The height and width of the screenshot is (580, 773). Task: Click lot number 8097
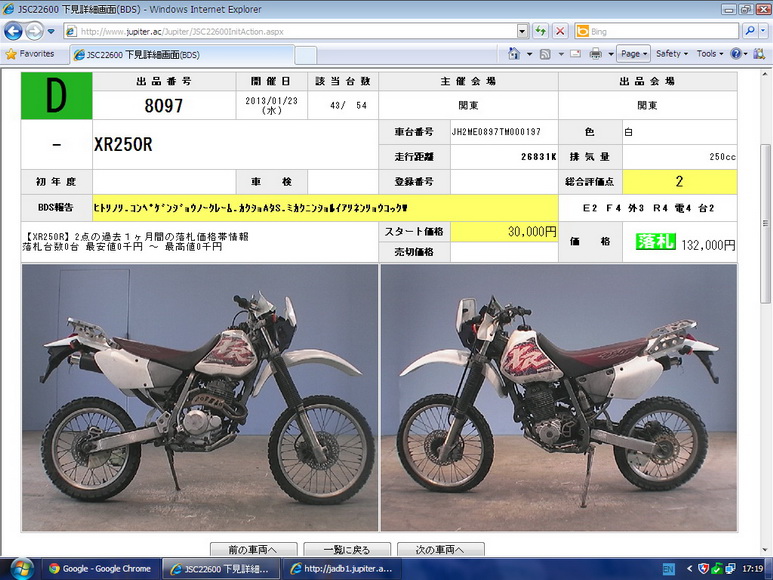coord(164,105)
